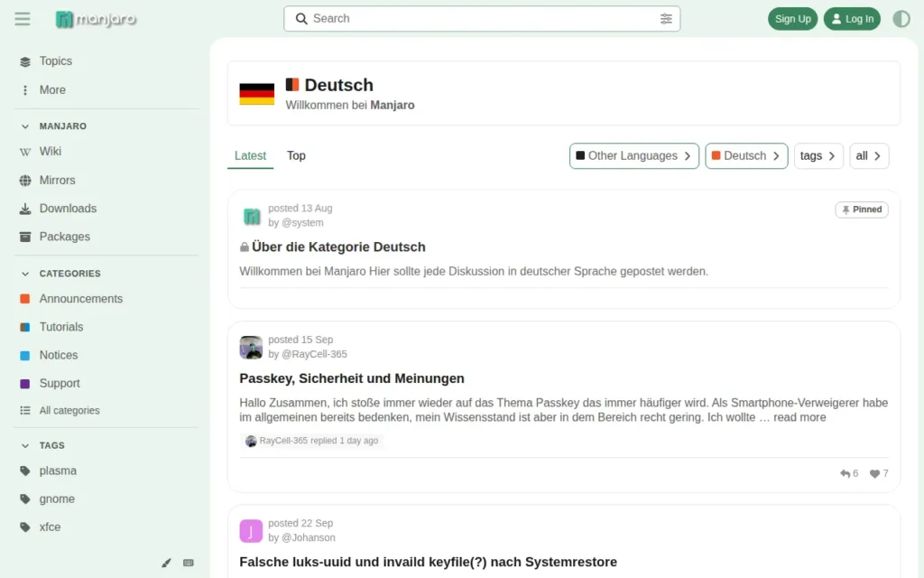The height and width of the screenshot is (578, 924).
Task: Click the pencil edit sidebar icon
Action: pos(166,563)
